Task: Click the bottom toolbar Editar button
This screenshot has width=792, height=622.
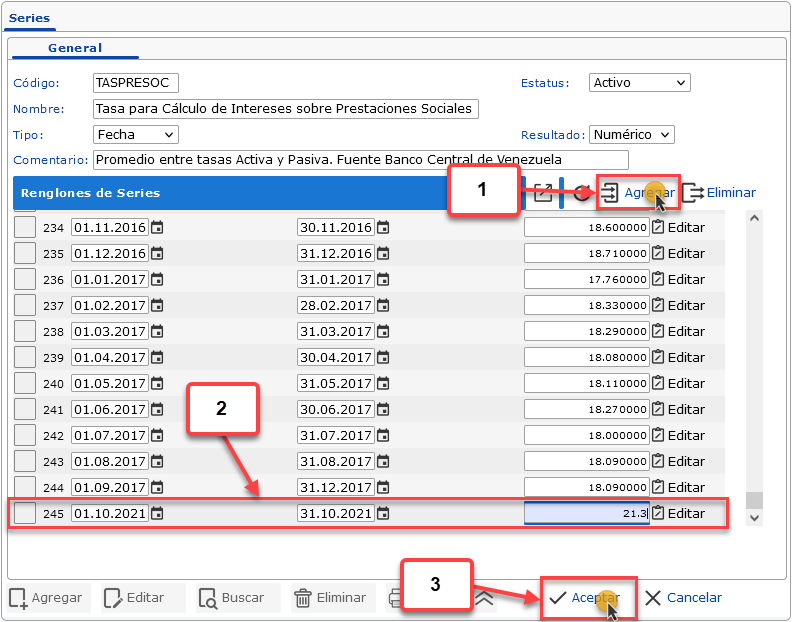Action: click(x=143, y=598)
